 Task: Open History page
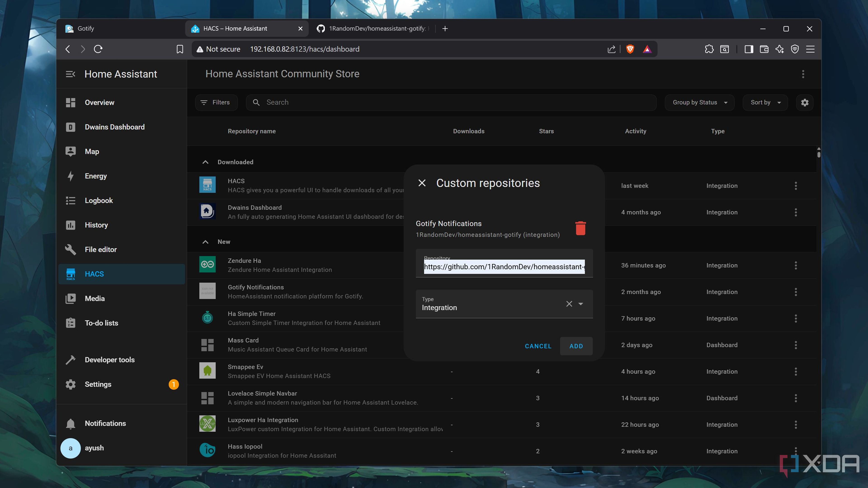pyautogui.click(x=122, y=225)
